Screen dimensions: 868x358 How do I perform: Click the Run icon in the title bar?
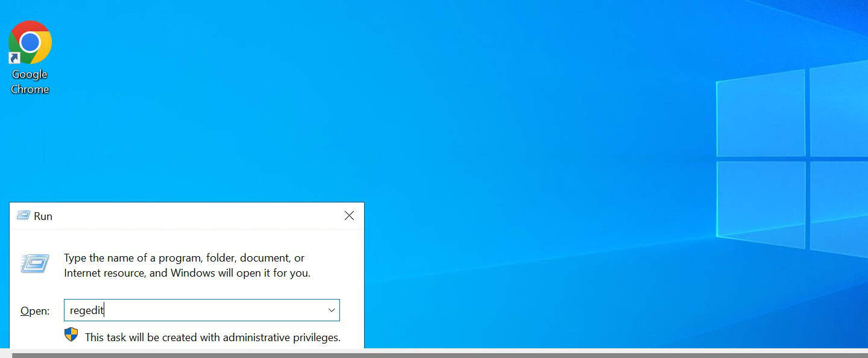pyautogui.click(x=24, y=216)
